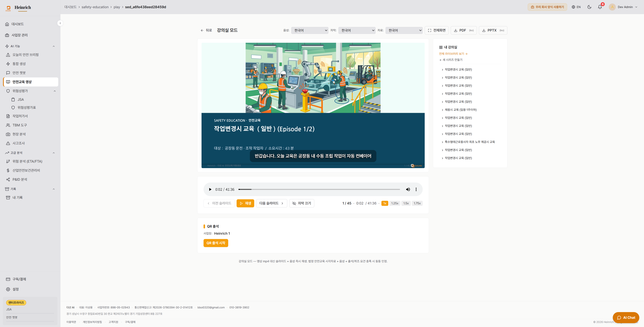Image resolution: width=644 pixels, height=327 pixels.
Task: Open the 대시보드 sidebar item
Action: point(31,24)
